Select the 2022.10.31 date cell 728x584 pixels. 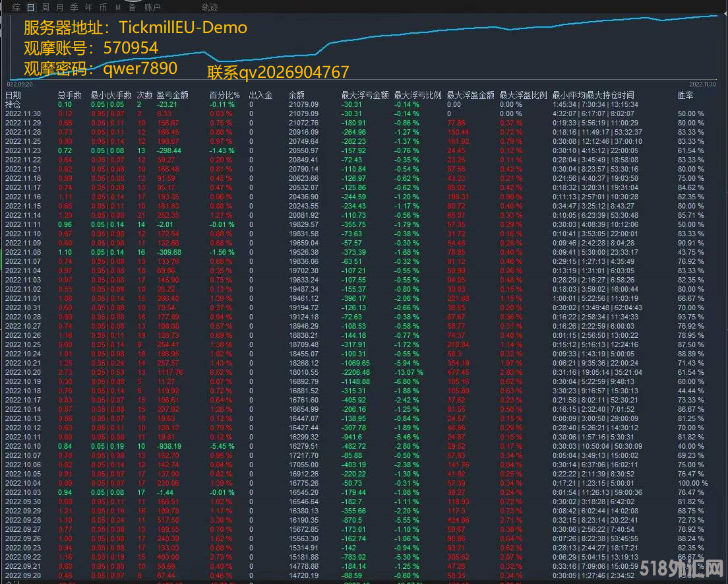click(x=22, y=308)
